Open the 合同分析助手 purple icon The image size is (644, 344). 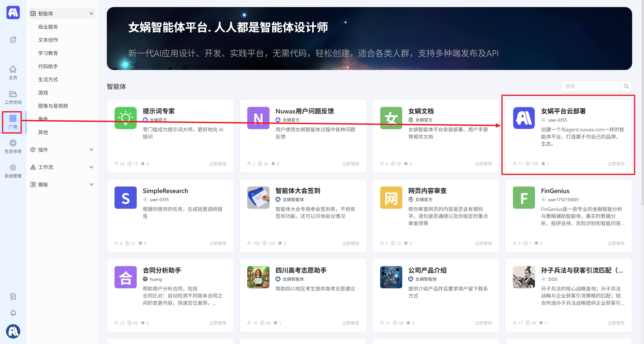[126, 277]
